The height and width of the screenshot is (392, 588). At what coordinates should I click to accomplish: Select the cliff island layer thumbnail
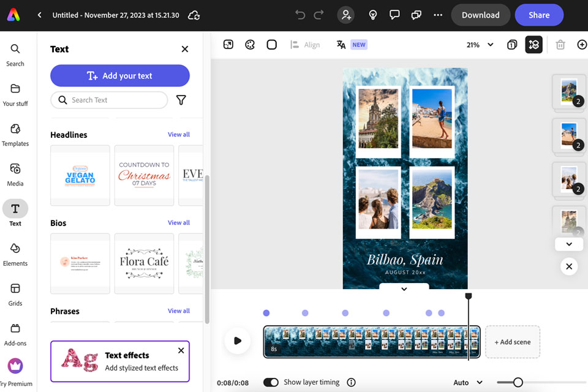[x=569, y=91]
